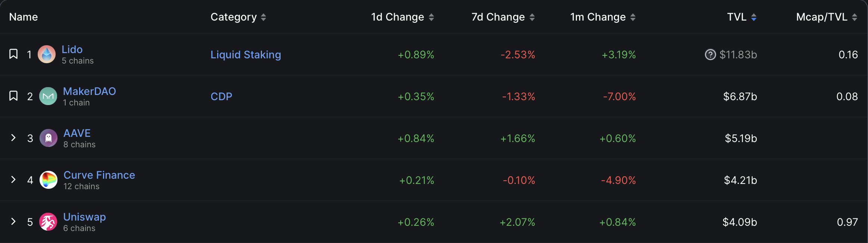Click the question mark icon beside Lido TVL
The width and height of the screenshot is (868, 243).
click(710, 55)
